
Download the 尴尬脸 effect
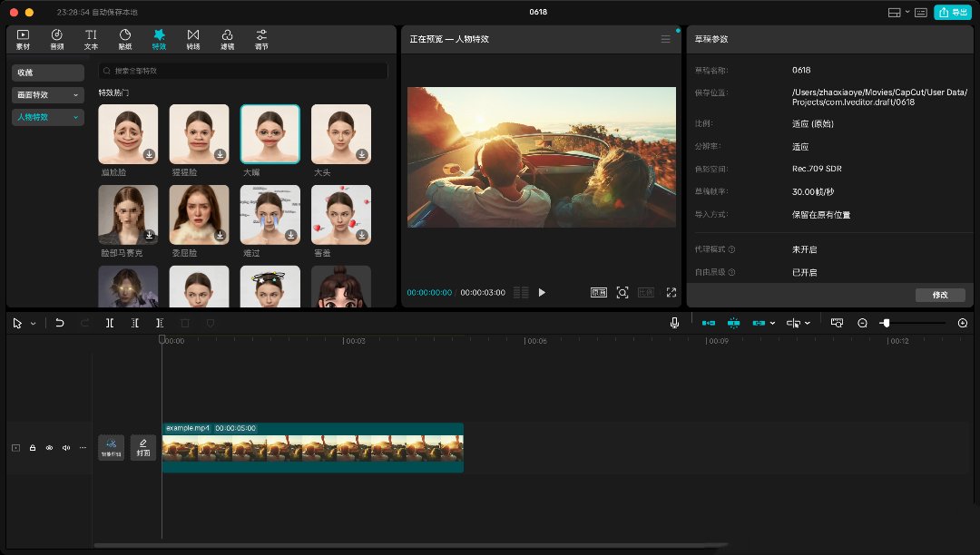(149, 155)
